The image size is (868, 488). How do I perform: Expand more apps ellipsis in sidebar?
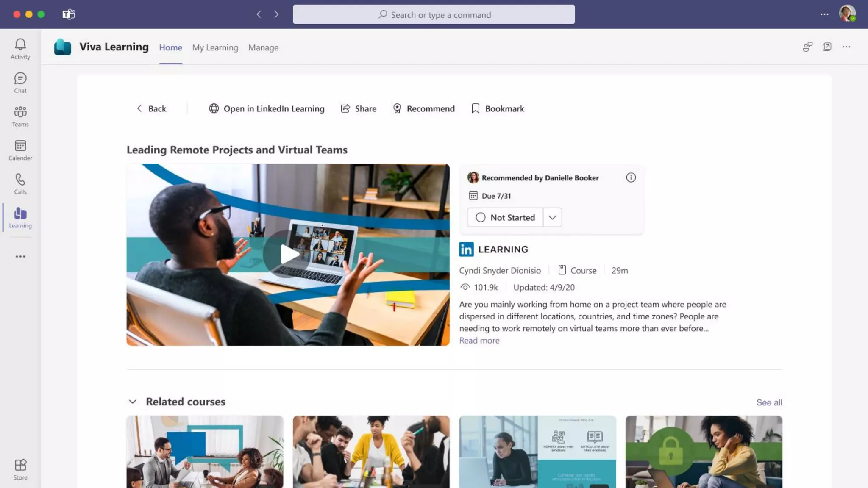coord(20,257)
